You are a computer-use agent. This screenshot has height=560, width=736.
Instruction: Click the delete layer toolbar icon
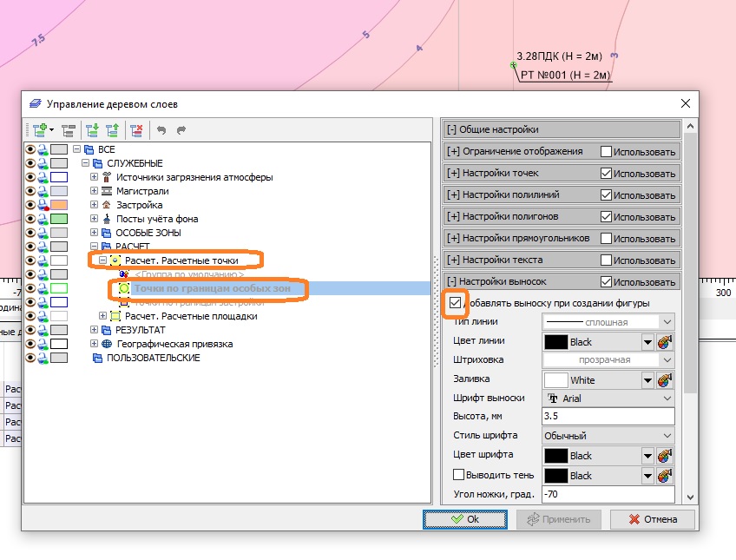click(x=136, y=130)
